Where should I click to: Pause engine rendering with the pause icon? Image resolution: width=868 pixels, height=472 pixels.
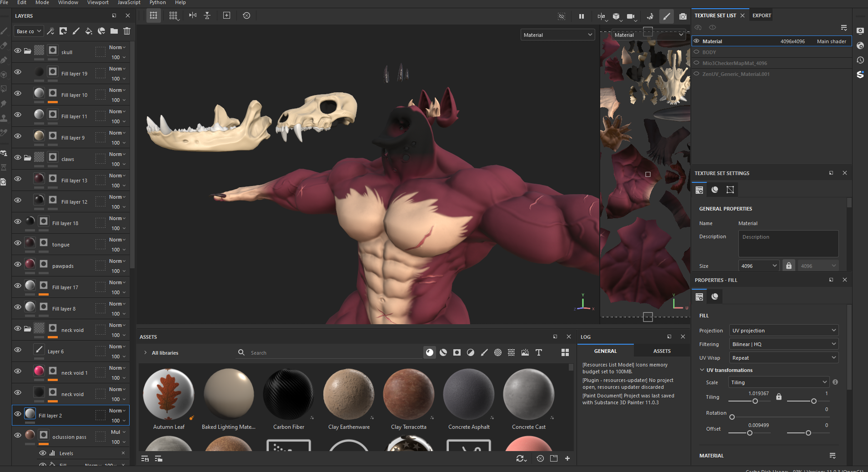point(581,16)
